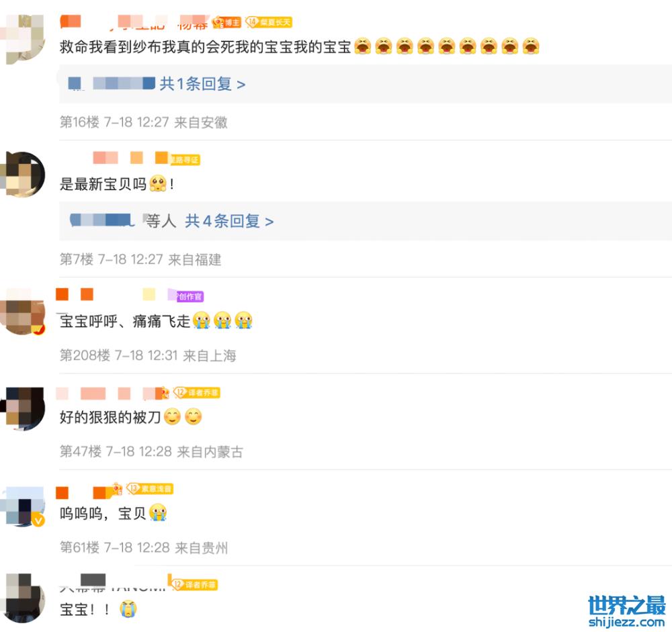The image size is (672, 632).
Task: Click the yellow badge on 第7楼 username
Action: (185, 160)
